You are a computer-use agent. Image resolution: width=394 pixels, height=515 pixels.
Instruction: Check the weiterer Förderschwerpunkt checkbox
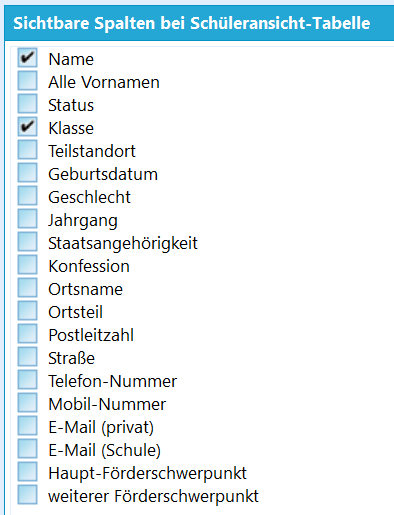pyautogui.click(x=27, y=495)
